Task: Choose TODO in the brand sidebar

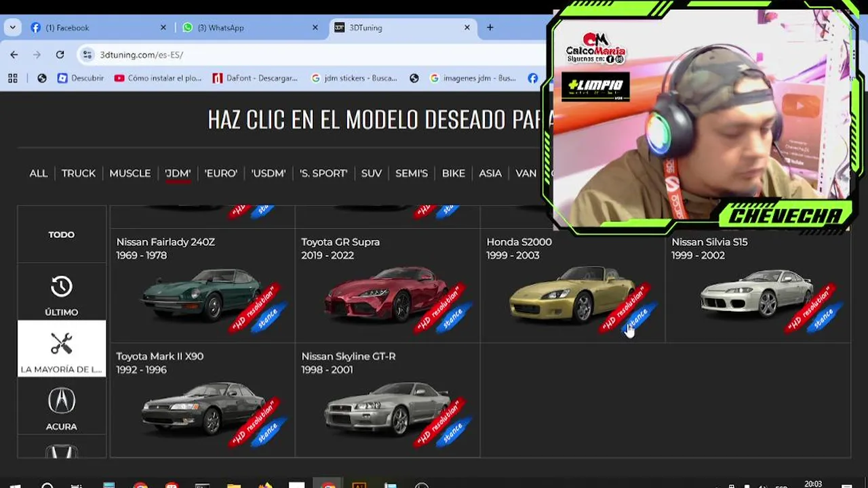Action: (x=62, y=235)
